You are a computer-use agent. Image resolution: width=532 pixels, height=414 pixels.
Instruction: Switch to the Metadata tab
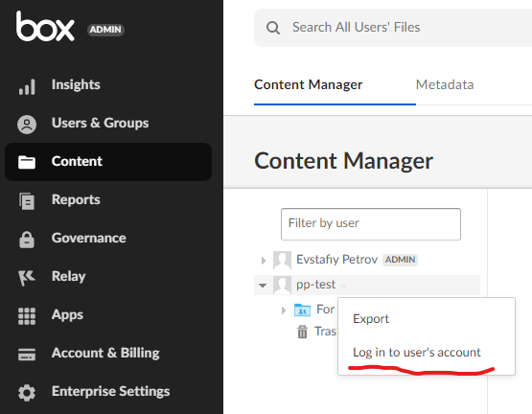(x=445, y=84)
